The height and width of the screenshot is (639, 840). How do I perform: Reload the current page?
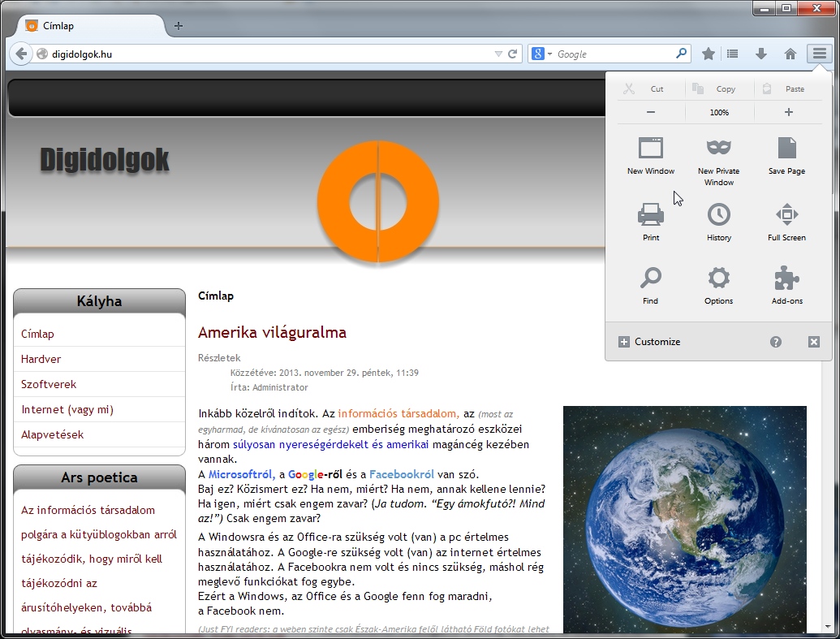pyautogui.click(x=513, y=54)
